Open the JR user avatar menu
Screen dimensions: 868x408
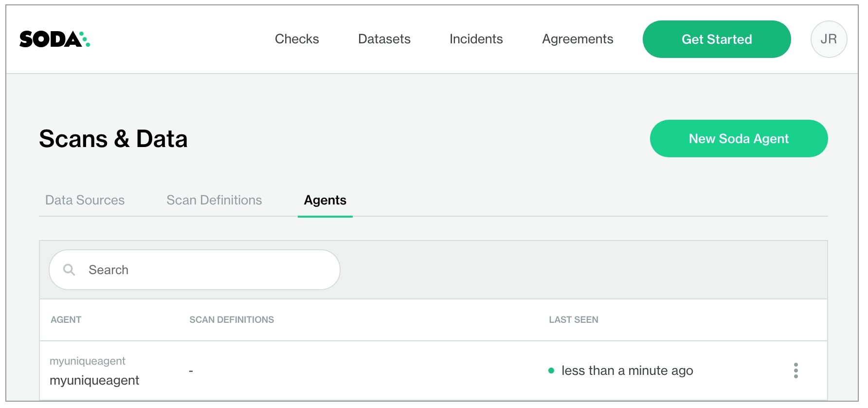tap(828, 39)
